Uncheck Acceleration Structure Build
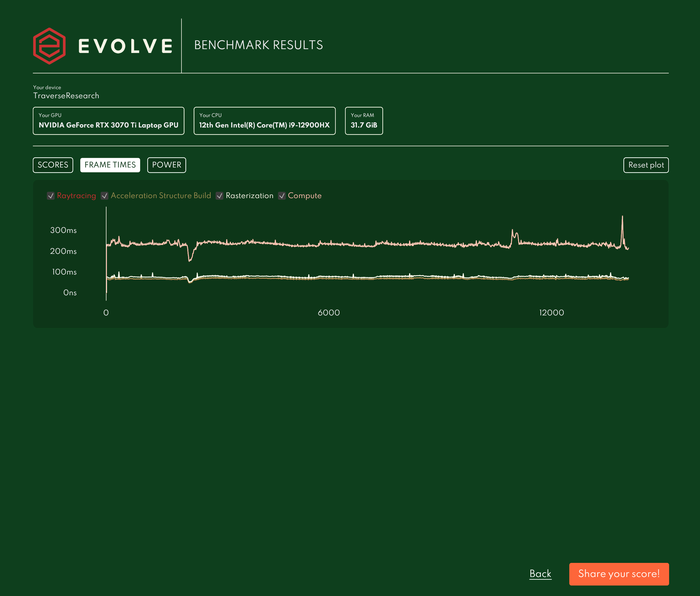The height and width of the screenshot is (596, 700). [104, 195]
